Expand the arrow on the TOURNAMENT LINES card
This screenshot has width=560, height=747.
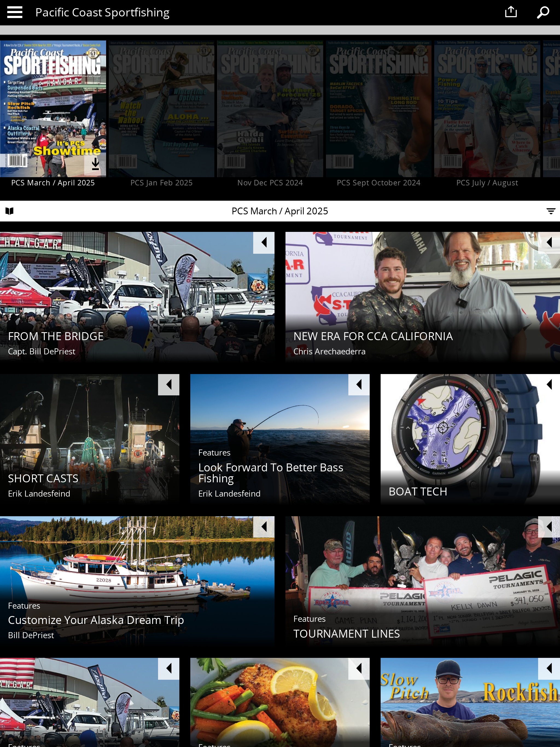coord(549,527)
